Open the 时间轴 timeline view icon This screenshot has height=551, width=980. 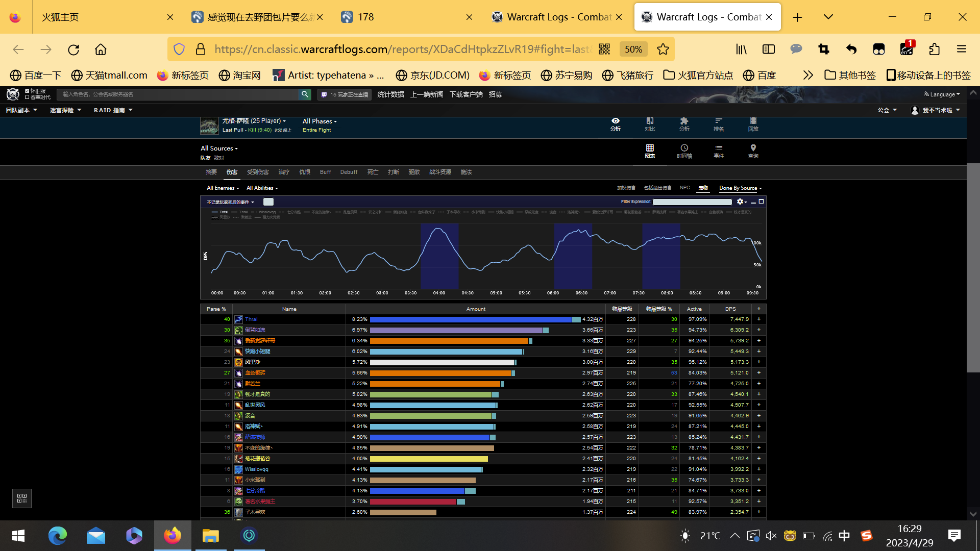coord(684,151)
